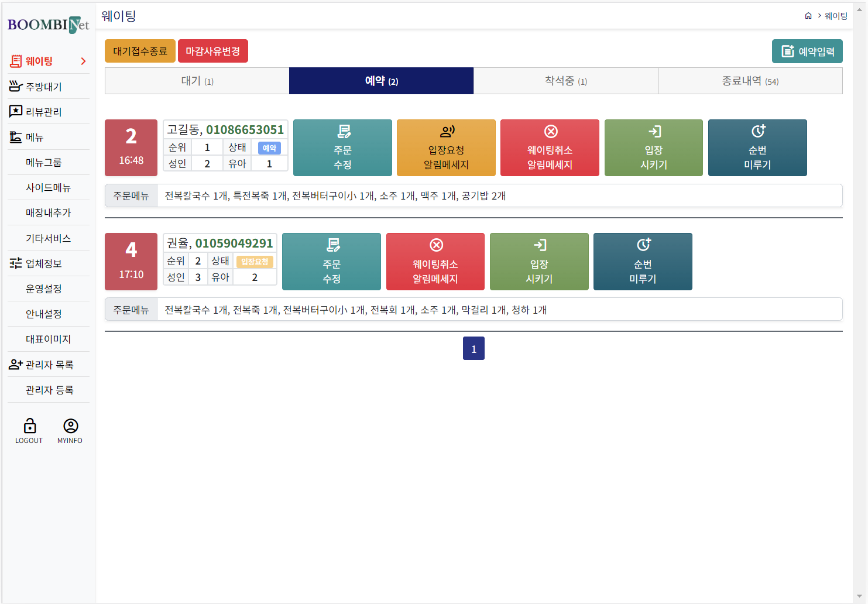Postpone turn for 고길동 reservation
This screenshot has height=604, width=868.
[757, 148]
